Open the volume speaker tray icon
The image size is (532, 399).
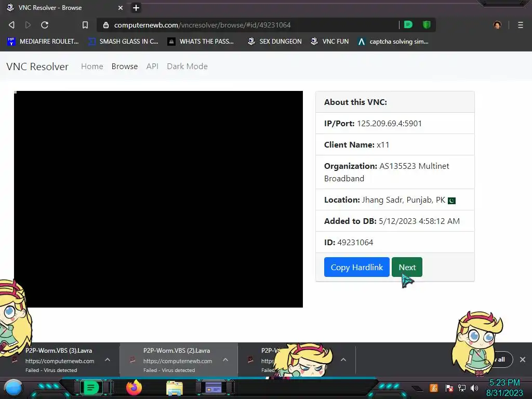point(474,388)
